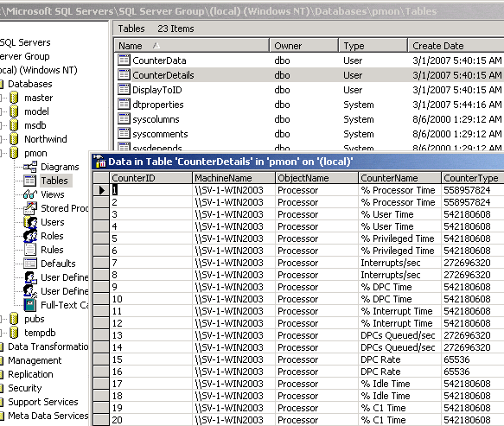The width and height of the screenshot is (504, 426).
Task: Click the DPCs Queued/sec cell in row 13
Action: tap(399, 335)
